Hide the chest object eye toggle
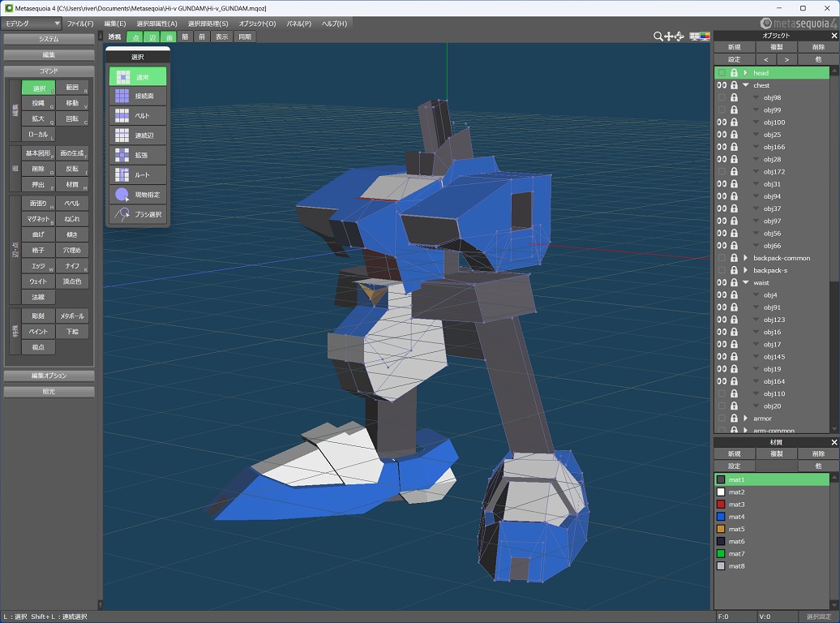The image size is (840, 623). tap(722, 85)
